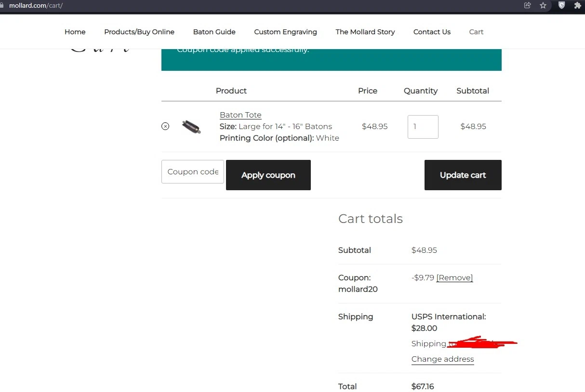Open the shield extension icon
Screen dimensions: 585x392
pyautogui.click(x=561, y=5)
